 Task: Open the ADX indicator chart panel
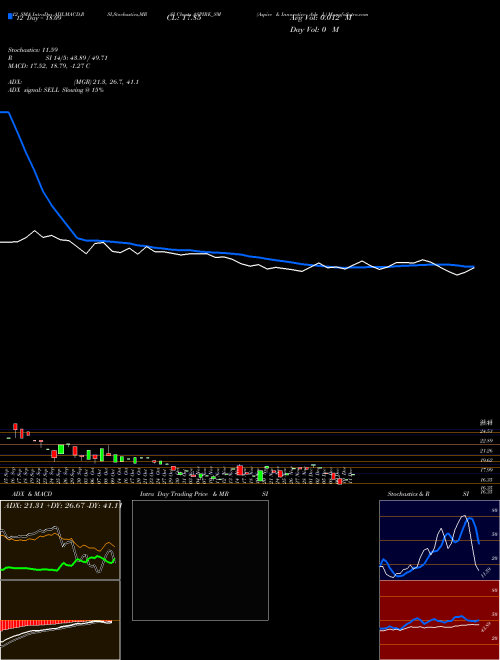pyautogui.click(x=60, y=540)
